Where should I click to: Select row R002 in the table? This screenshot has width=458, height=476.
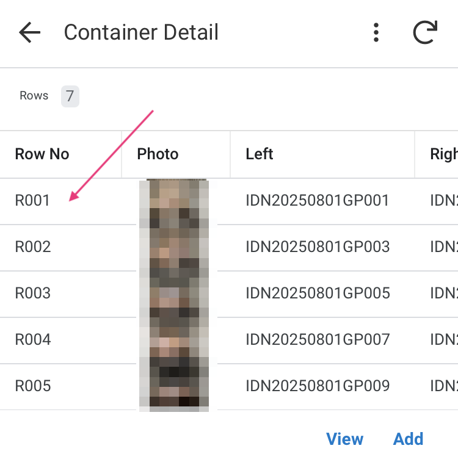229,248
